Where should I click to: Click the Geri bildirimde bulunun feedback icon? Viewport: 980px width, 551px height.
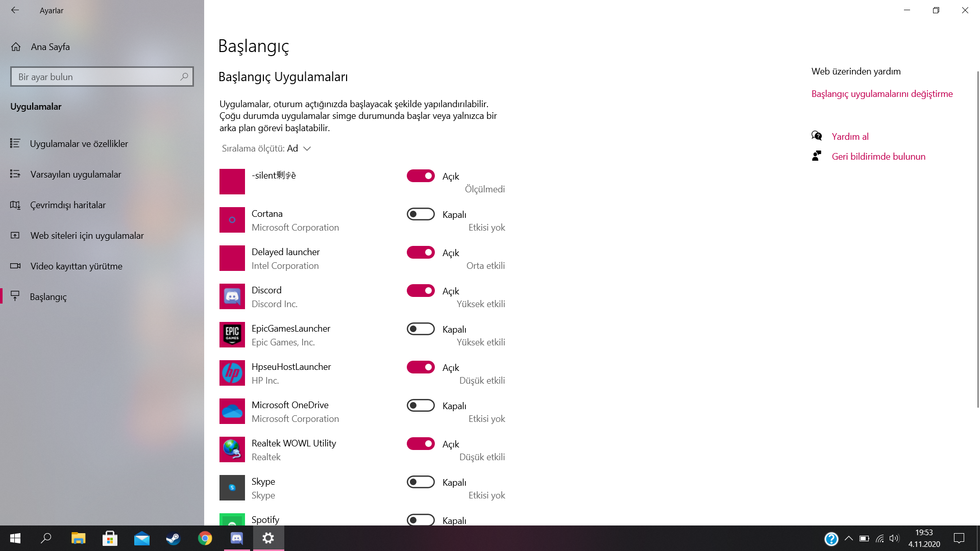pyautogui.click(x=817, y=156)
